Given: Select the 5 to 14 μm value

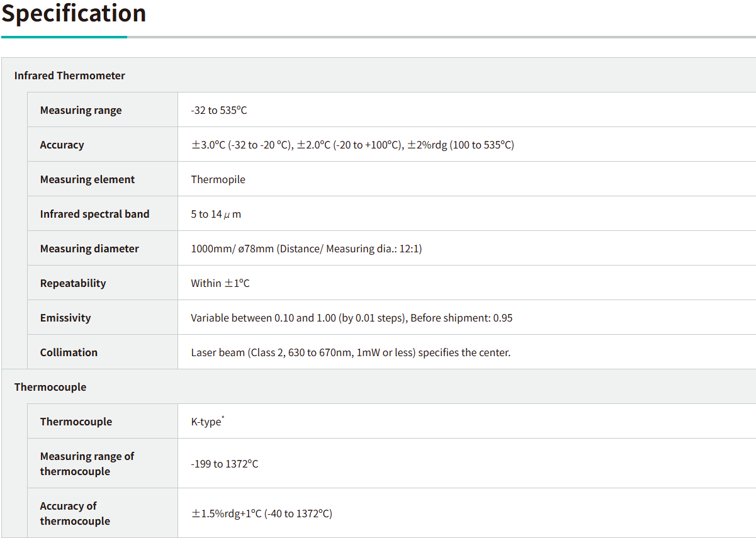Looking at the screenshot, I should coord(216,214).
